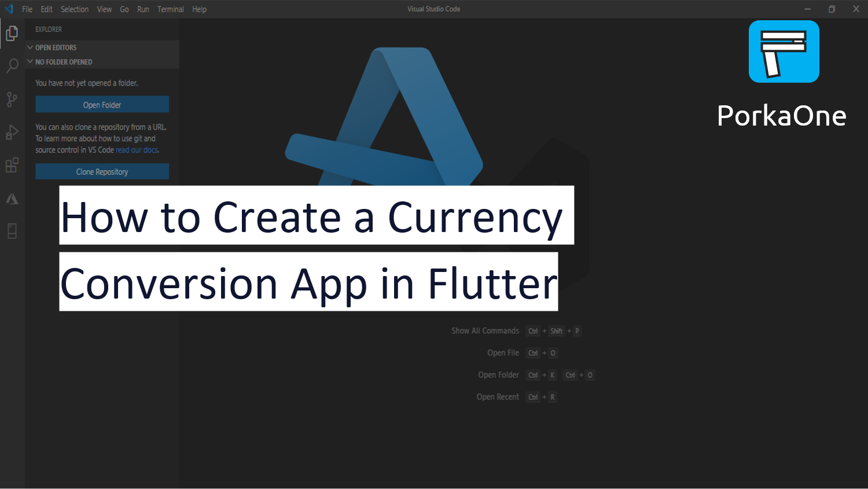868x489 pixels.
Task: Open the File menu
Action: tap(27, 9)
